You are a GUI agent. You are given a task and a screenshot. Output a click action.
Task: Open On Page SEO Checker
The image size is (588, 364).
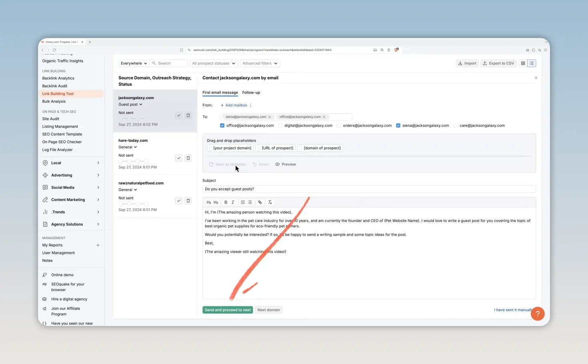click(62, 142)
